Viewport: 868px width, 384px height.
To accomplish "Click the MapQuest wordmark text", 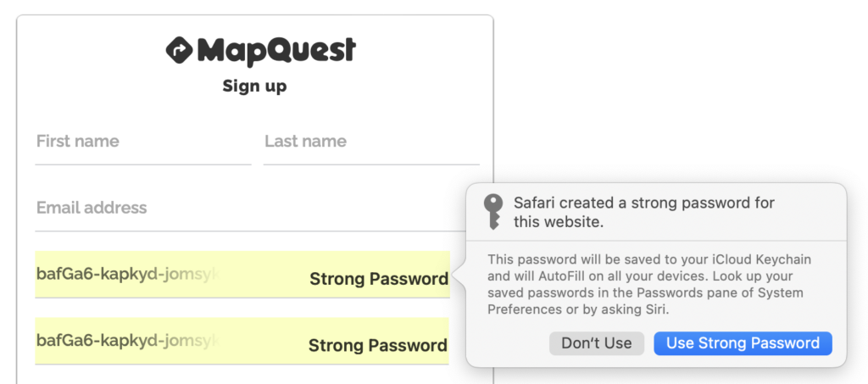I will click(x=276, y=51).
